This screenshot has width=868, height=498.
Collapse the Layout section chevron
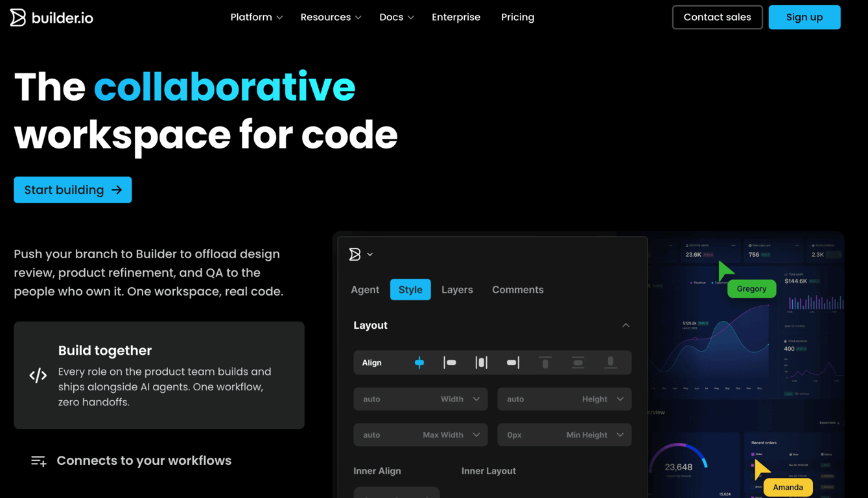(626, 326)
